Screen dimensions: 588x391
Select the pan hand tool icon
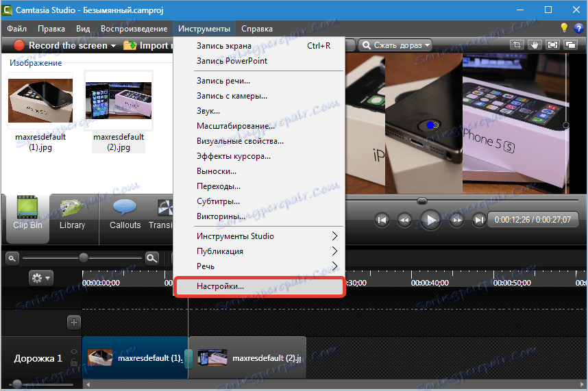tap(535, 45)
